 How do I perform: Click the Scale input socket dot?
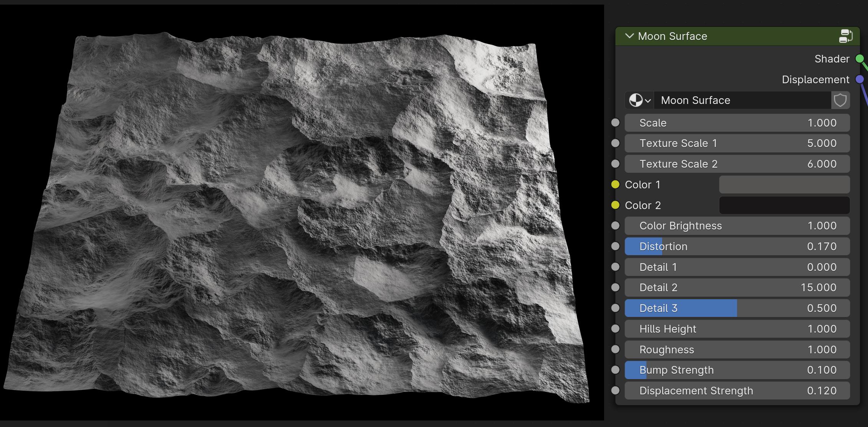615,123
